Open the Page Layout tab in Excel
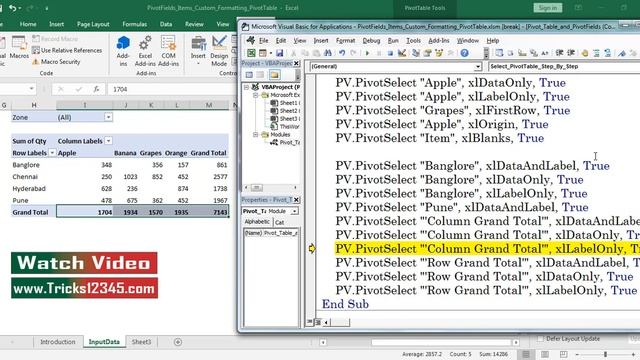The height and width of the screenshot is (360, 640). (93, 24)
